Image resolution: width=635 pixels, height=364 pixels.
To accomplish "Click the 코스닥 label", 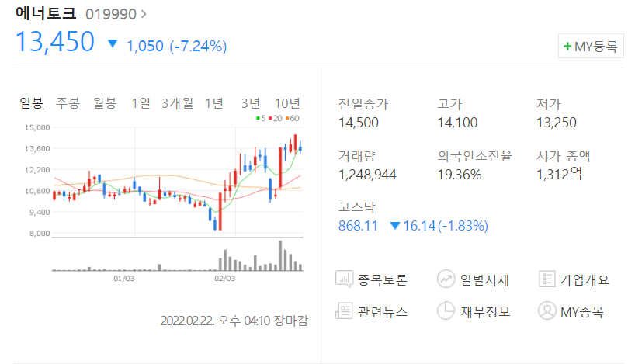I will (x=357, y=207).
